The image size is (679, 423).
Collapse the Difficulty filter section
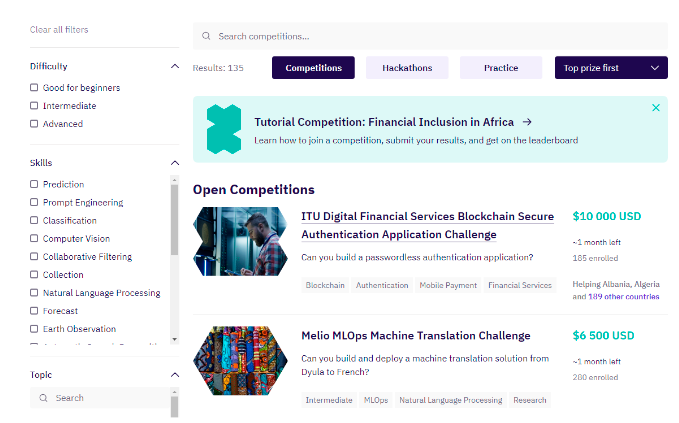tap(175, 66)
